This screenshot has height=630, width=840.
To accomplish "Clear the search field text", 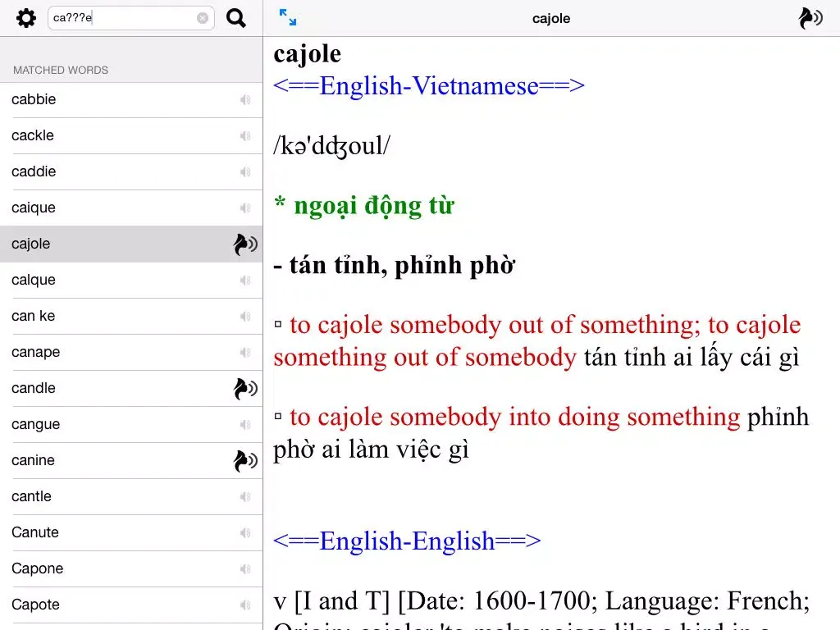I will 203,18.
